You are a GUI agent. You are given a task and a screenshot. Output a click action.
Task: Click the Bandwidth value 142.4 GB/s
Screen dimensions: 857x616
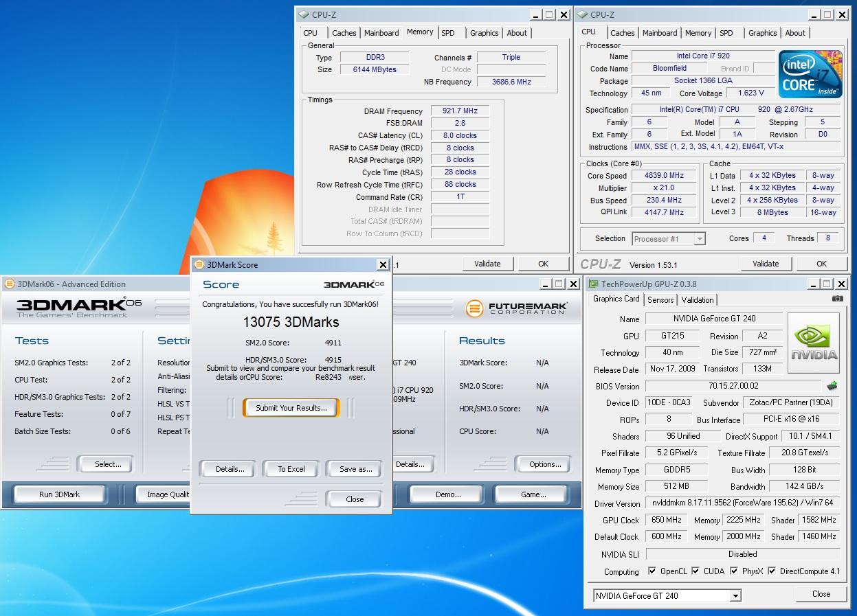pos(804,486)
